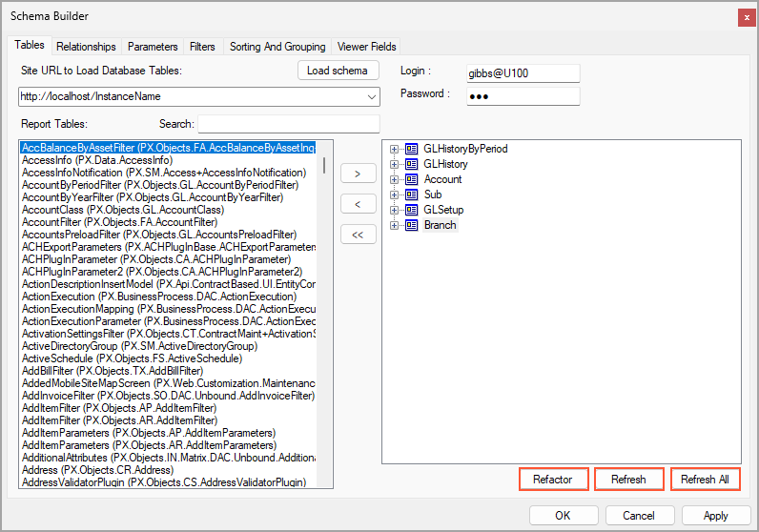Click the GLHistoryByPeriod table icon
This screenshot has height=532, width=759.
[412, 149]
